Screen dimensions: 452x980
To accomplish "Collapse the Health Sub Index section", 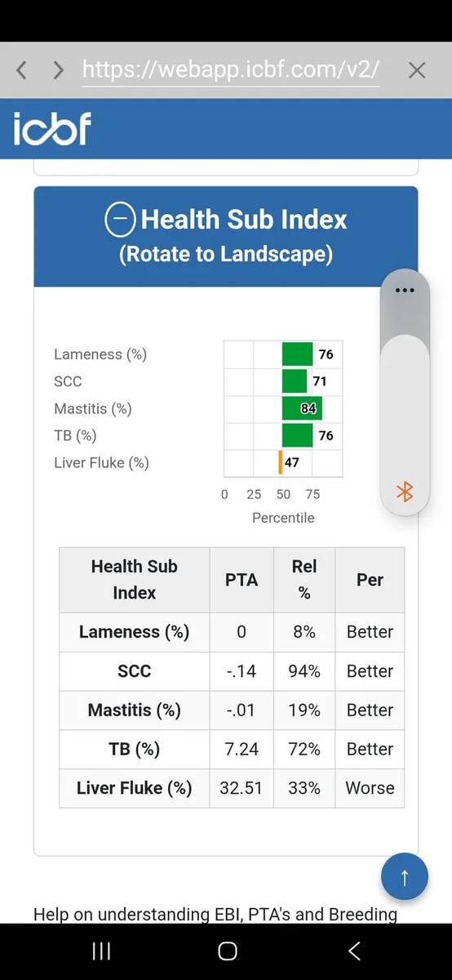I will tap(120, 219).
